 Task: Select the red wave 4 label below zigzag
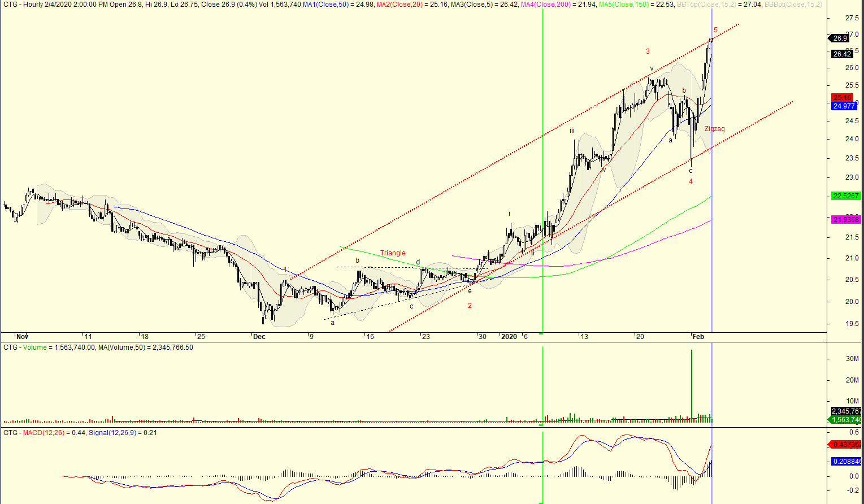point(691,181)
